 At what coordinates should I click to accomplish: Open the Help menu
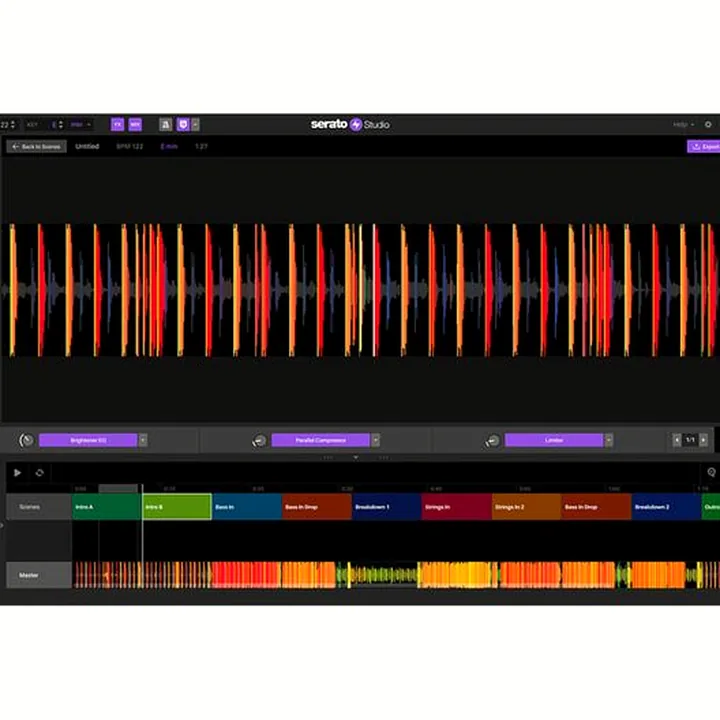(x=683, y=124)
